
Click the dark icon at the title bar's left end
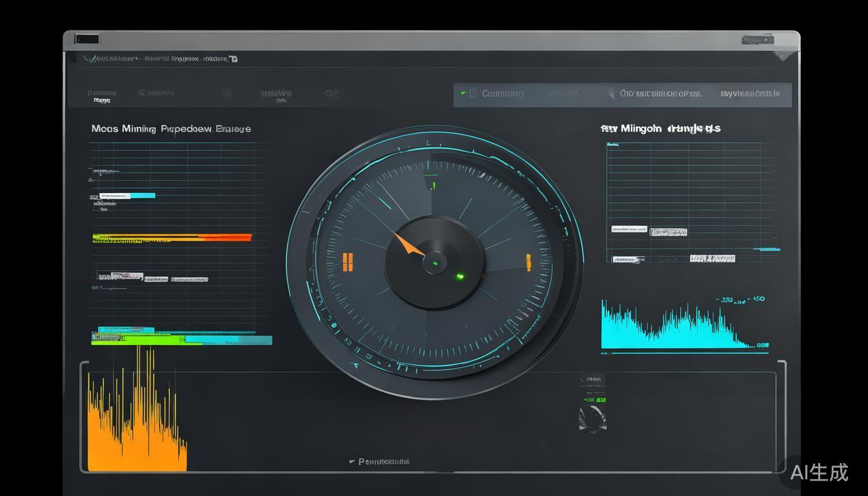(x=87, y=39)
